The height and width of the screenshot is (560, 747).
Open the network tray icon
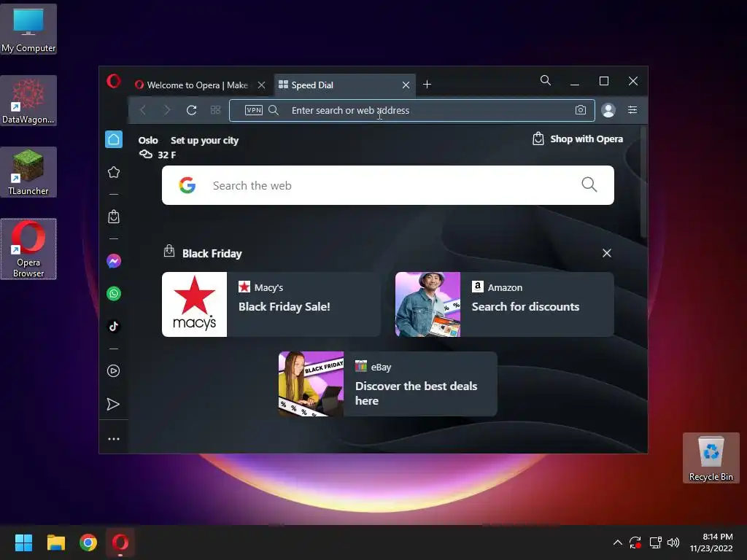(656, 542)
